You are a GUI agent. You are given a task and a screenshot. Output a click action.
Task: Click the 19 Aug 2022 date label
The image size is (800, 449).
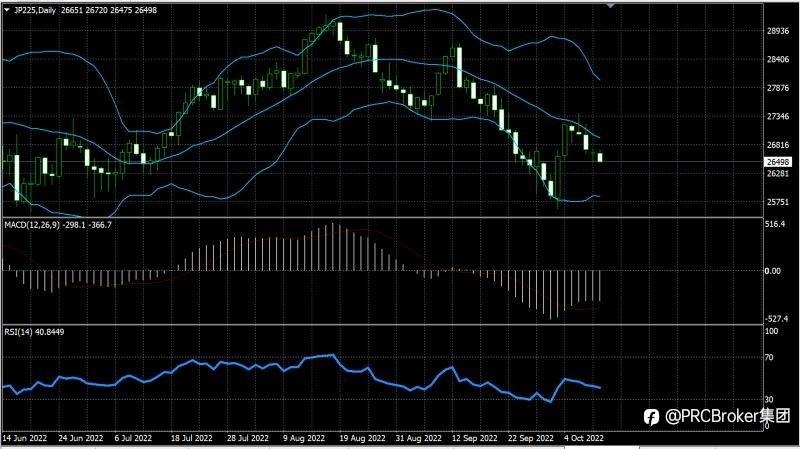tap(362, 438)
